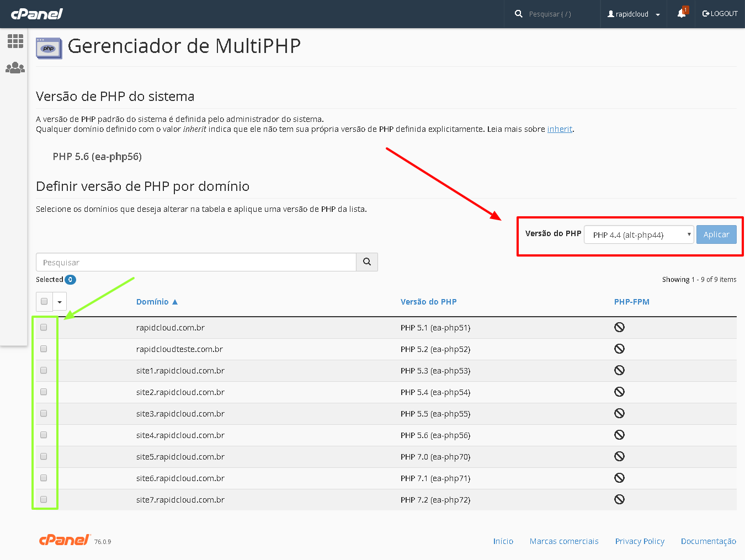Sort by the PHP-FPM column header
The height and width of the screenshot is (560, 745).
[x=631, y=302]
